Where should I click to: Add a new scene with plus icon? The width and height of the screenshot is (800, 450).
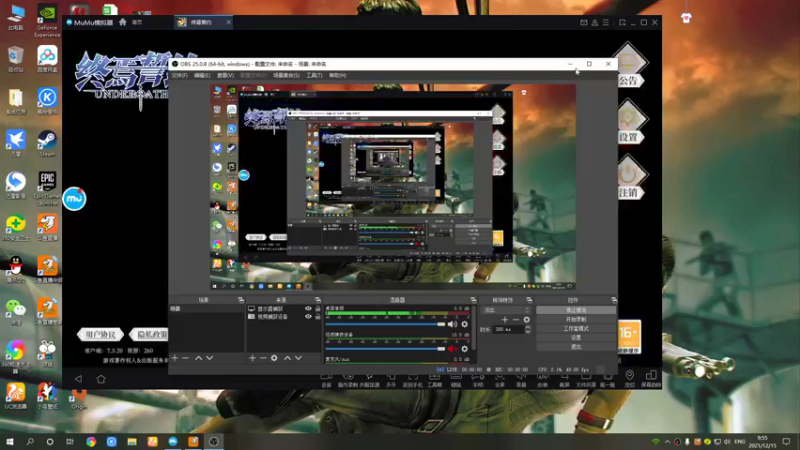(x=175, y=358)
